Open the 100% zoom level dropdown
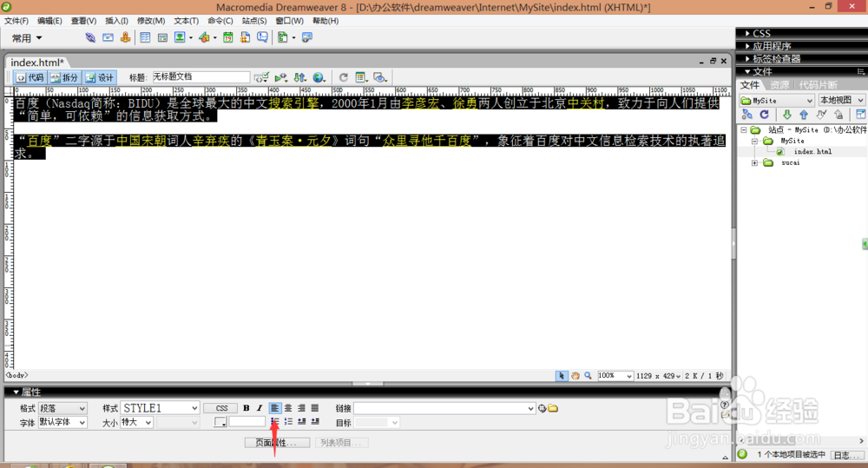The height and width of the screenshot is (468, 868). (x=615, y=375)
